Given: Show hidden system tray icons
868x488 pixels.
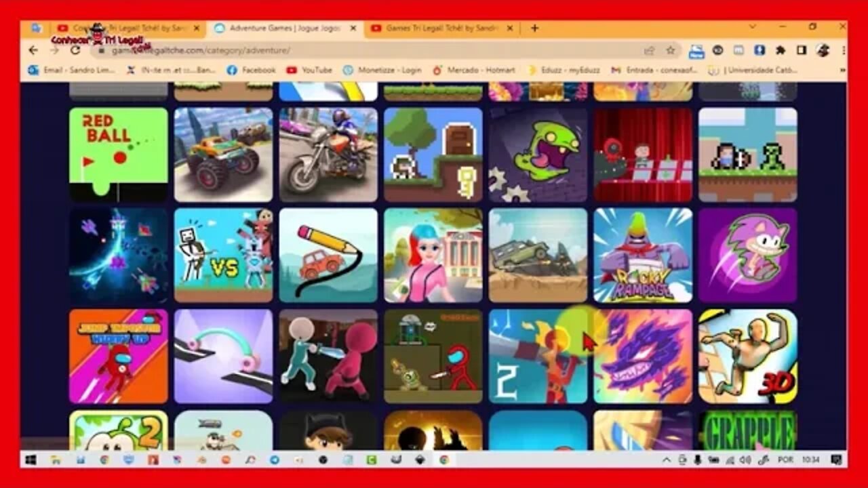Looking at the screenshot, I should 667,460.
